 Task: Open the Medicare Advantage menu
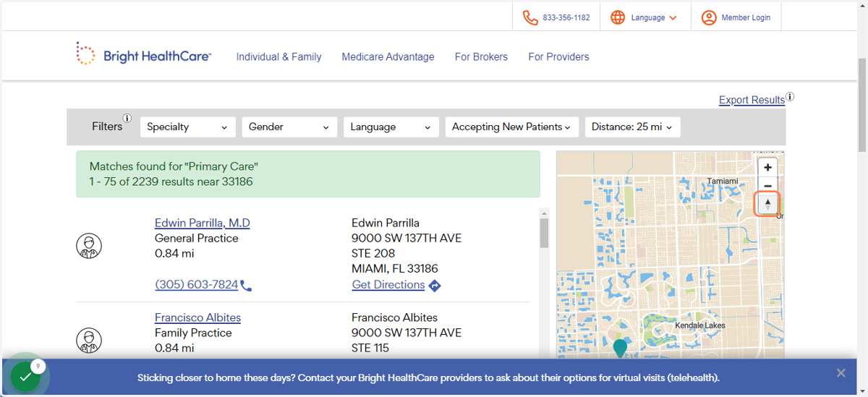(388, 56)
